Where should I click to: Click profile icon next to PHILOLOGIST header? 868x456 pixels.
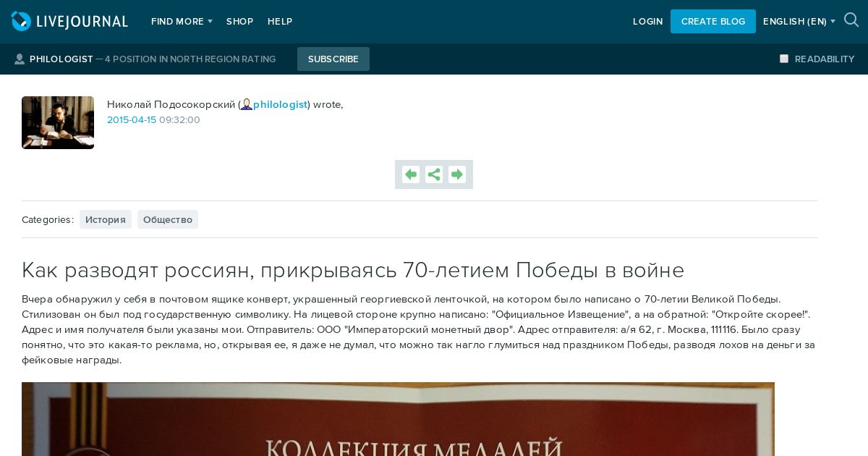(x=20, y=59)
